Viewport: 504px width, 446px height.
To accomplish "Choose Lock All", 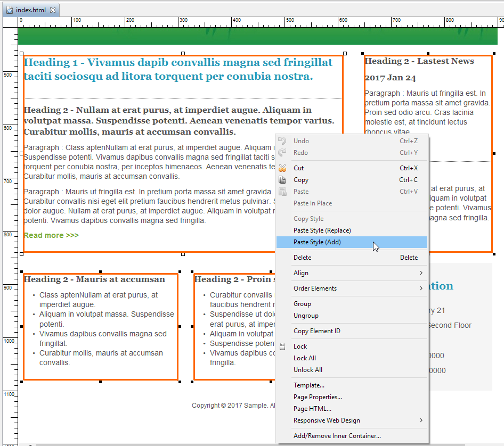I will coord(352,358).
